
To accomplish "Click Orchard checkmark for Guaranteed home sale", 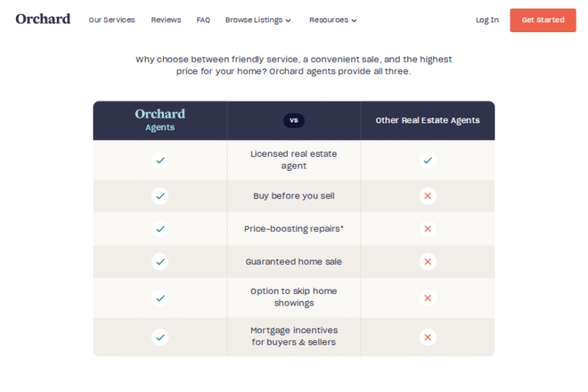I will pyautogui.click(x=159, y=261).
